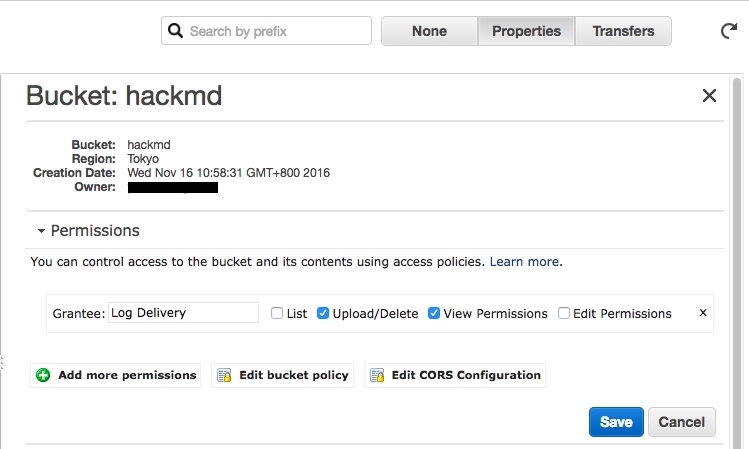This screenshot has width=749, height=449.
Task: Open the Learn more link
Action: coord(524,262)
